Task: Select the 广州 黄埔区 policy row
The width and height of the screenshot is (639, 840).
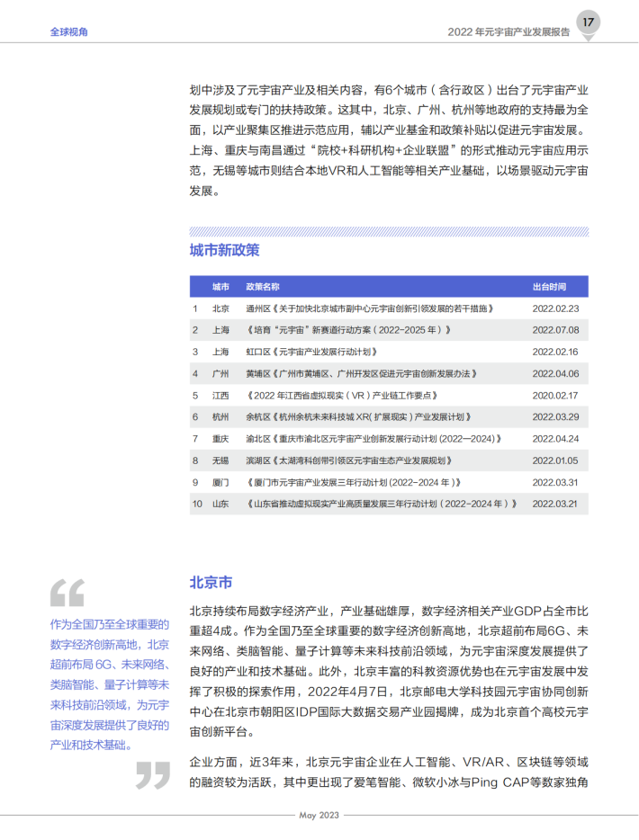Action: tap(389, 373)
